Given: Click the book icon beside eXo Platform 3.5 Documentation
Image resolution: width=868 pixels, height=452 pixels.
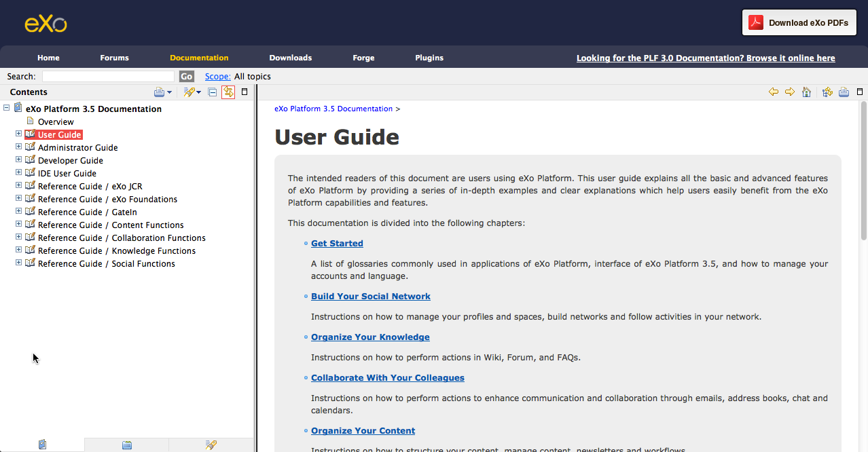Looking at the screenshot, I should tap(18, 108).
